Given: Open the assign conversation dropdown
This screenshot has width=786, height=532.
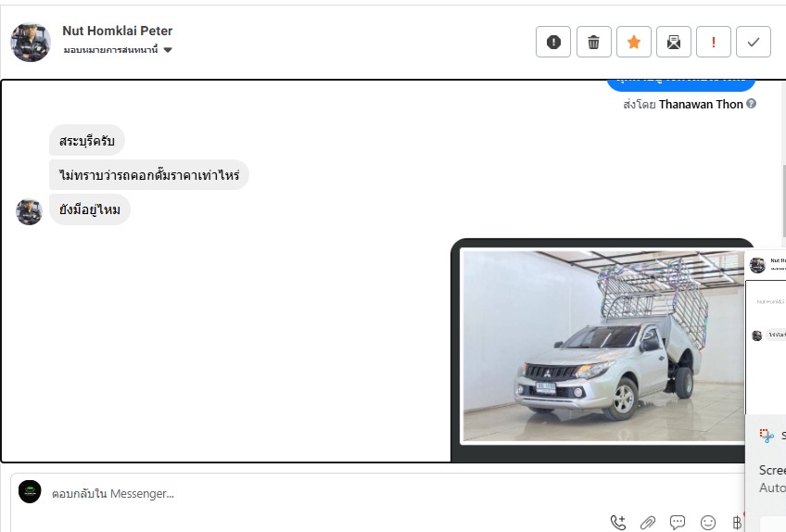Looking at the screenshot, I should tap(118, 50).
